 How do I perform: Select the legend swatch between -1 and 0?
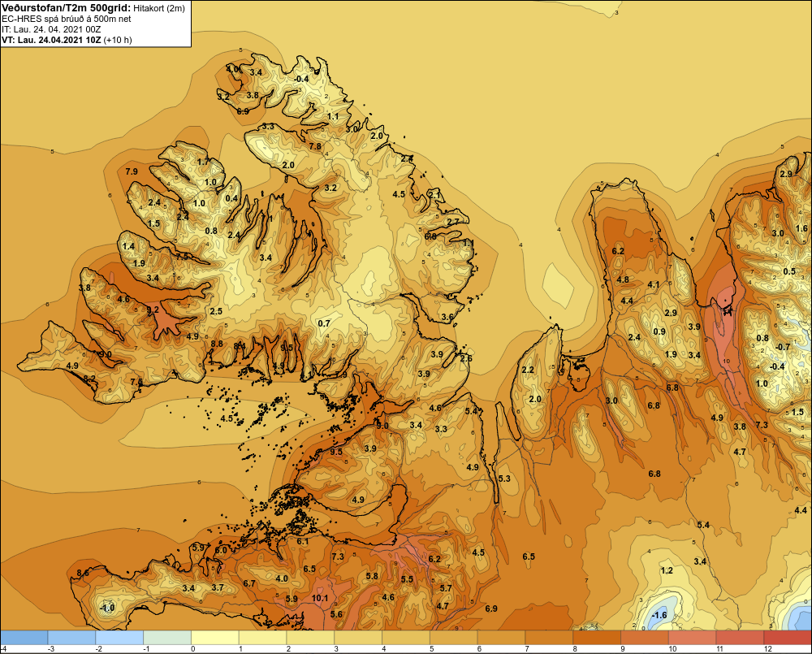(x=167, y=638)
